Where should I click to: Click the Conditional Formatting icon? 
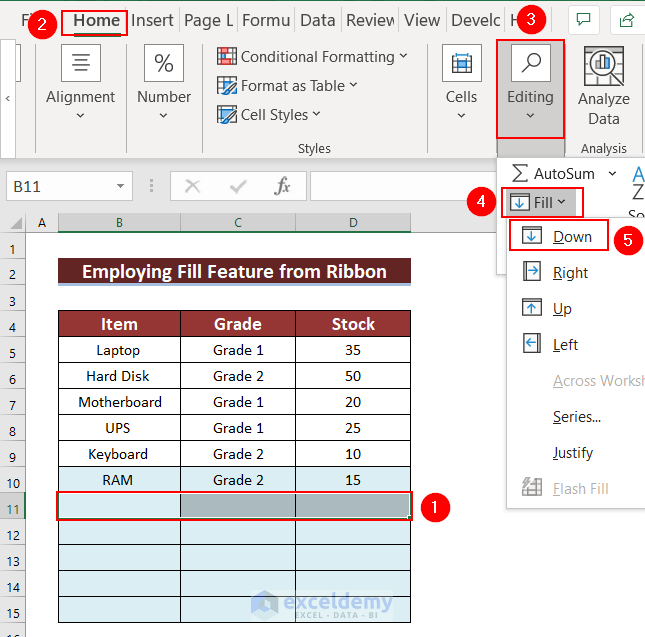(x=227, y=56)
